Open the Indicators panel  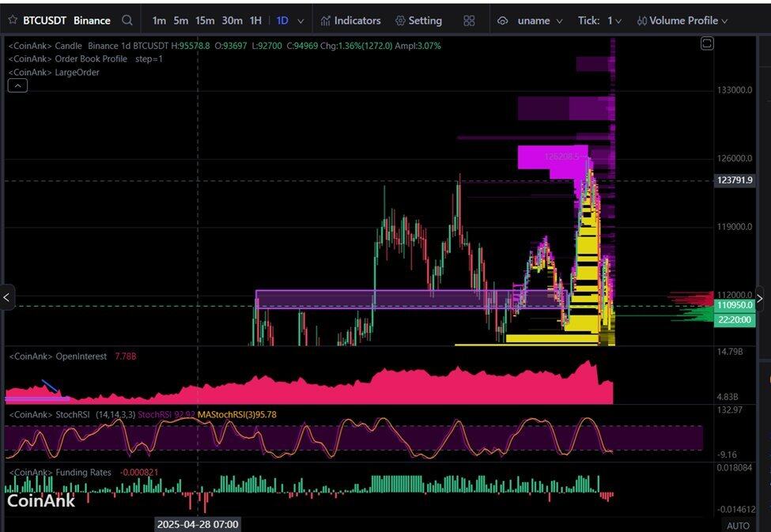(350, 21)
